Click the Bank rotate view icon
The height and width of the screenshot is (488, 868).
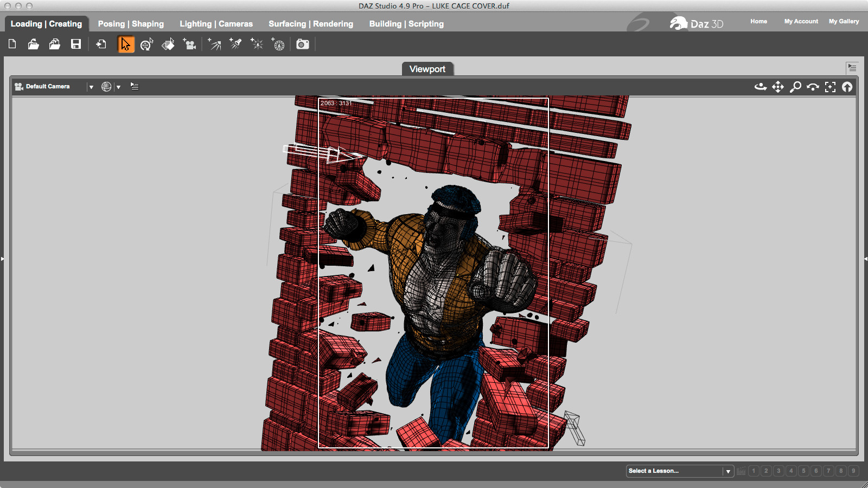click(x=813, y=87)
